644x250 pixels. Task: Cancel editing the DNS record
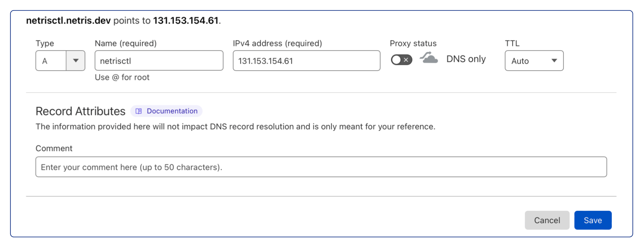click(x=547, y=220)
